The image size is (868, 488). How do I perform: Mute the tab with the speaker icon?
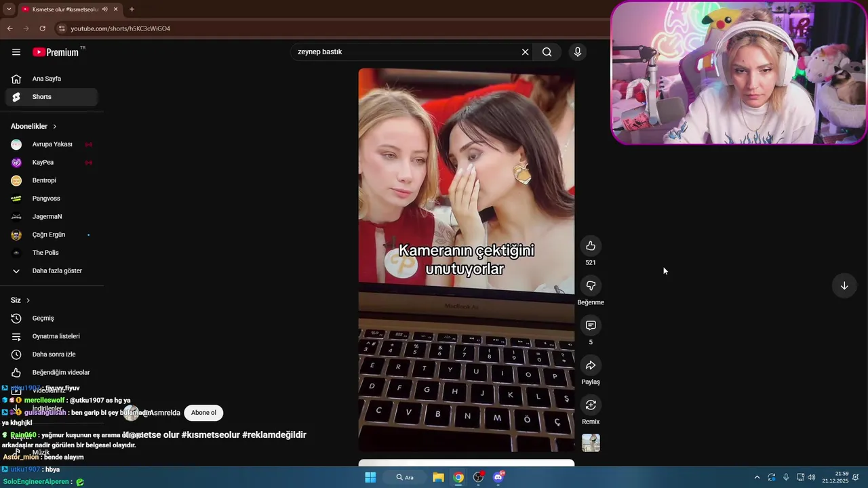click(104, 9)
